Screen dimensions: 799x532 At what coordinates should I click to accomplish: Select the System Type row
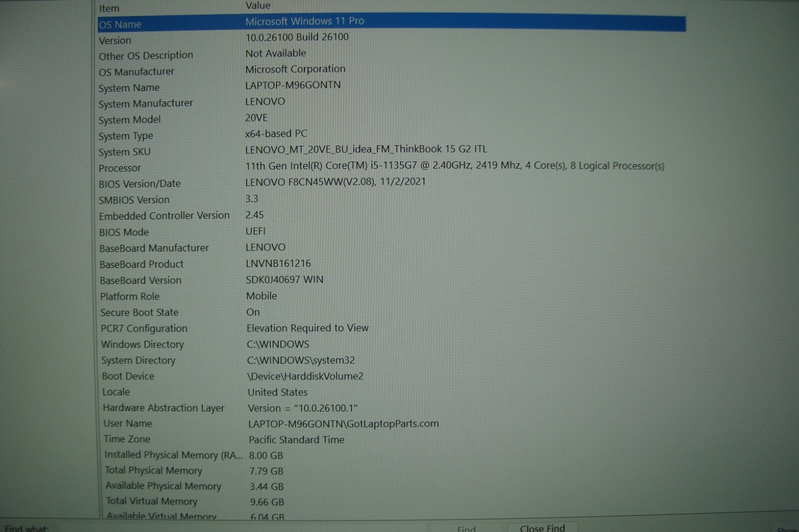(x=126, y=136)
